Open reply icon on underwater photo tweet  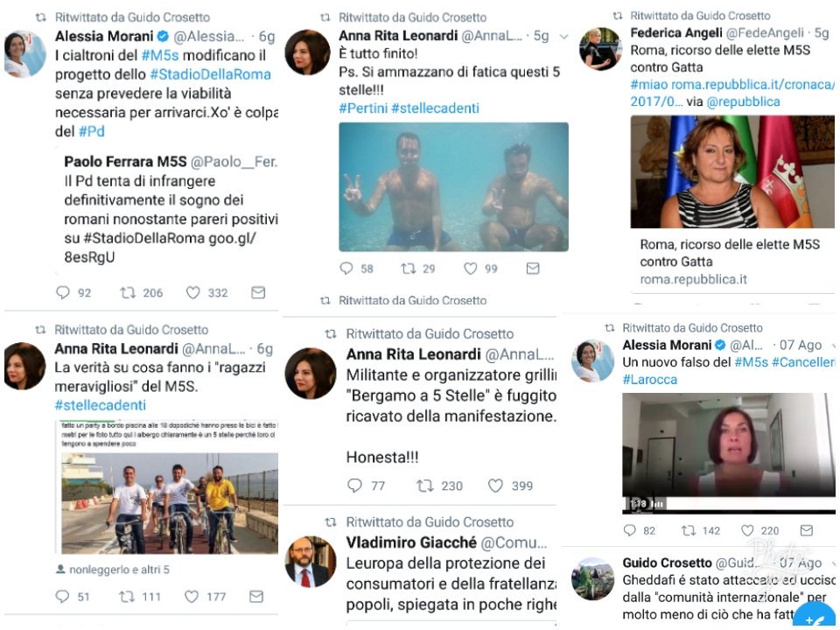point(346,268)
